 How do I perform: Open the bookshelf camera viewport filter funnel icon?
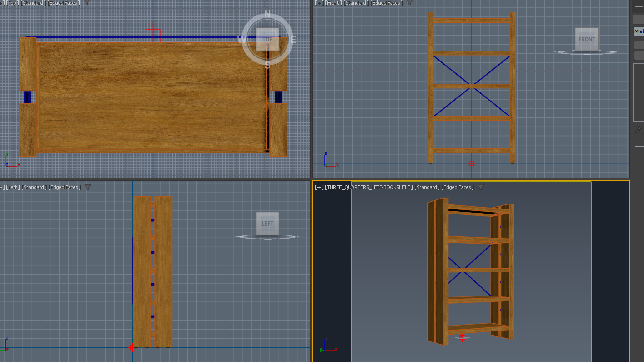(480, 187)
